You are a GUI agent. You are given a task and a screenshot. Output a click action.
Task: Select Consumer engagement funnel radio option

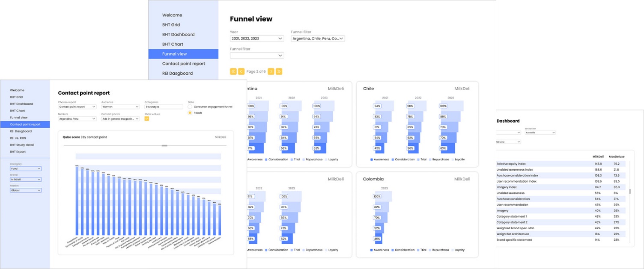[190, 106]
